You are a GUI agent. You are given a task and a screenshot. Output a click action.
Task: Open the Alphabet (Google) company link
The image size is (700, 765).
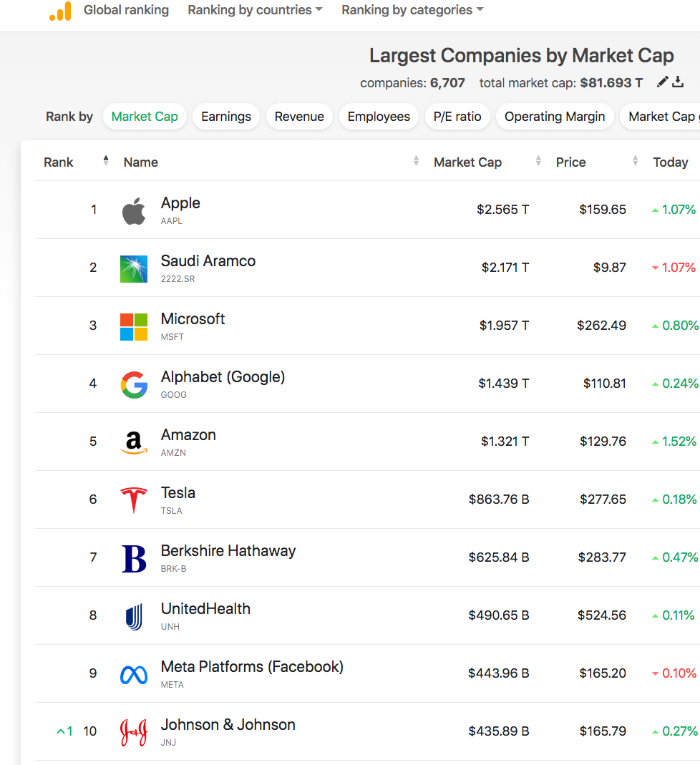click(223, 377)
